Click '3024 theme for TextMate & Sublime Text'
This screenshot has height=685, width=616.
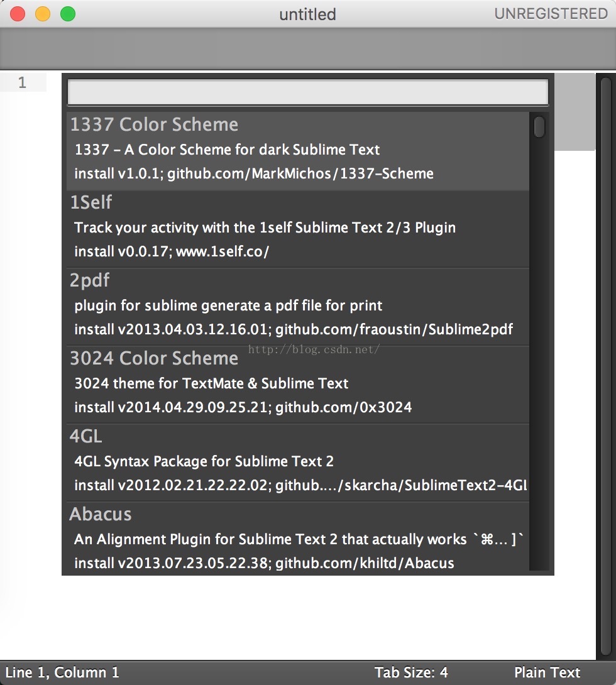tap(211, 383)
